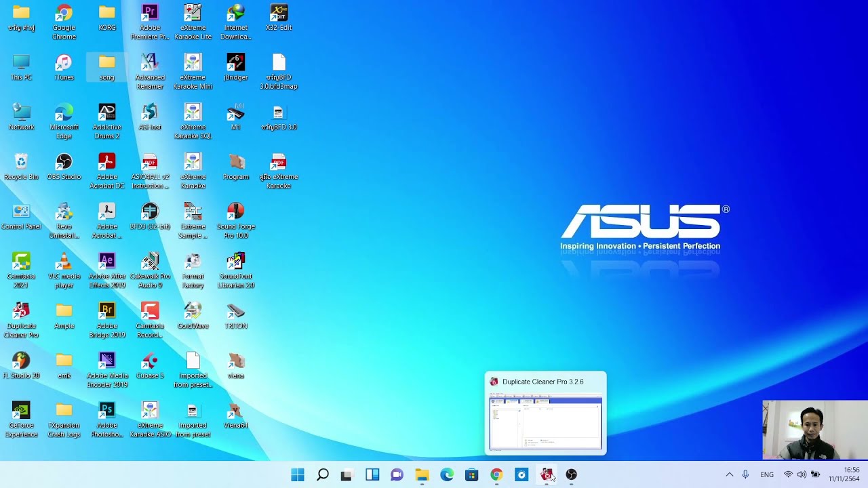Show hidden system tray icons
Viewport: 868px width, 488px height.
point(730,475)
